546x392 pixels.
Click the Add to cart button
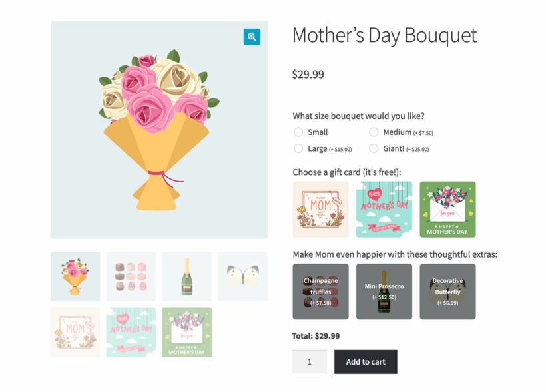[366, 362]
